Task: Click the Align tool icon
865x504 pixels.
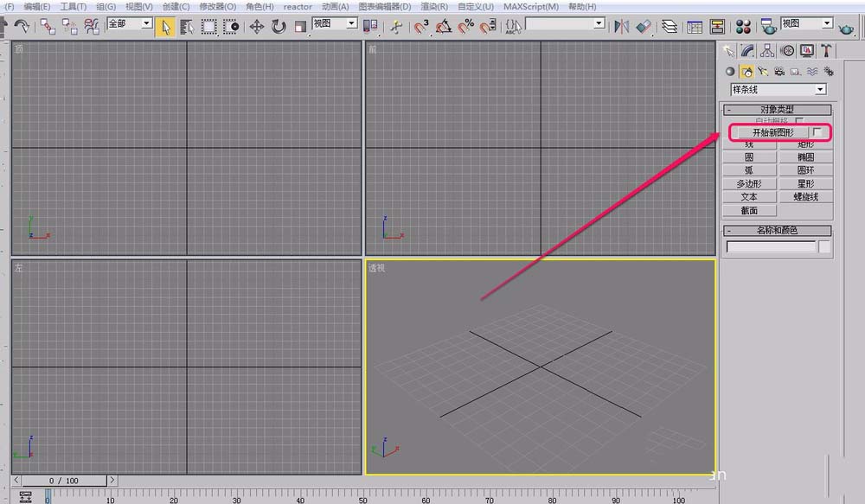Action: pyautogui.click(x=644, y=27)
